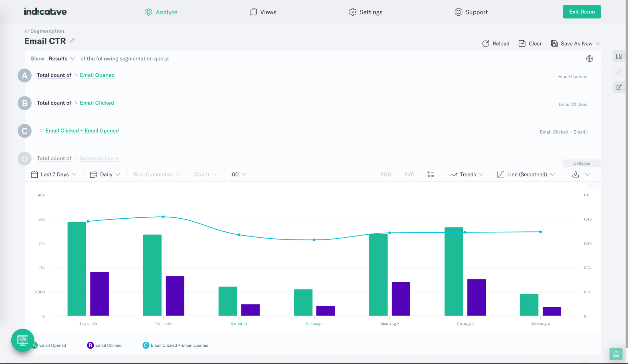Collapse the query panel
The image size is (628, 364).
pyautogui.click(x=581, y=163)
